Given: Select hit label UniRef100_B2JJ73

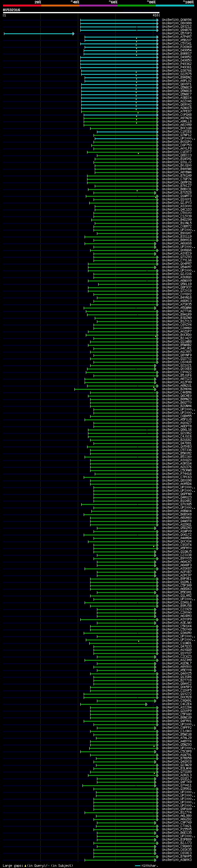Looking at the screenshot, I should coord(177,843).
